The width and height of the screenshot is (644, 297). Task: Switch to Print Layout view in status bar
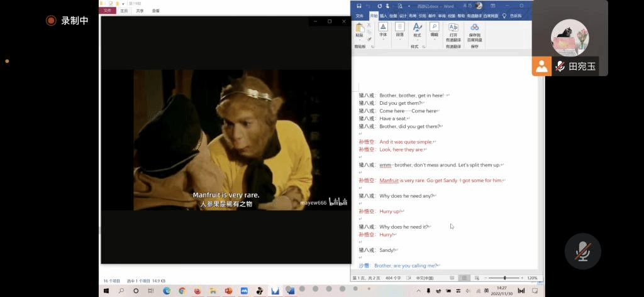tap(464, 278)
